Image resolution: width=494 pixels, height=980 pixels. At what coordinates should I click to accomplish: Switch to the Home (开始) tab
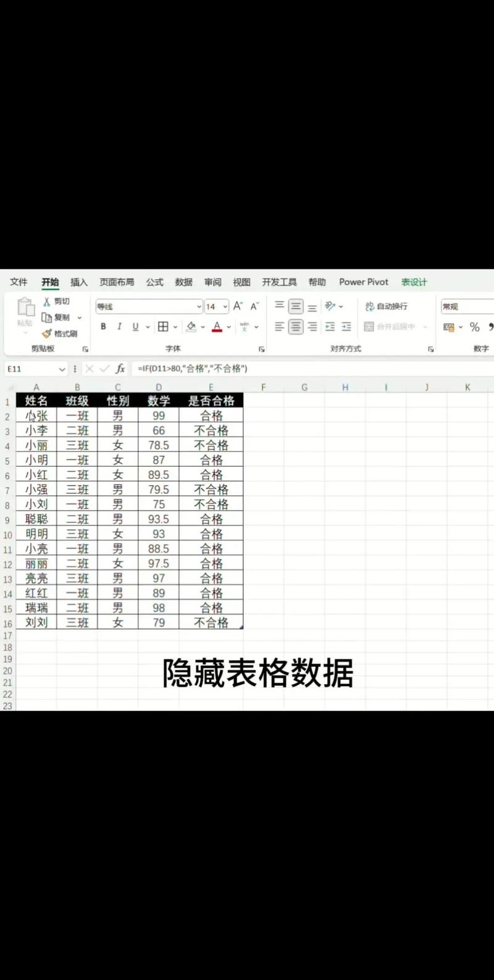pyautogui.click(x=50, y=282)
